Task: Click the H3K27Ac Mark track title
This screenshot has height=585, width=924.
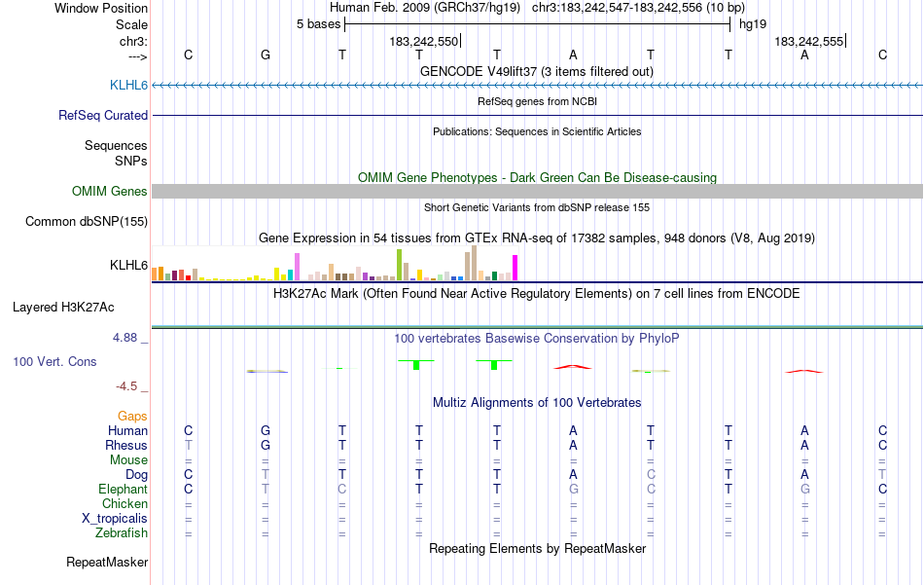Action: tap(536, 293)
